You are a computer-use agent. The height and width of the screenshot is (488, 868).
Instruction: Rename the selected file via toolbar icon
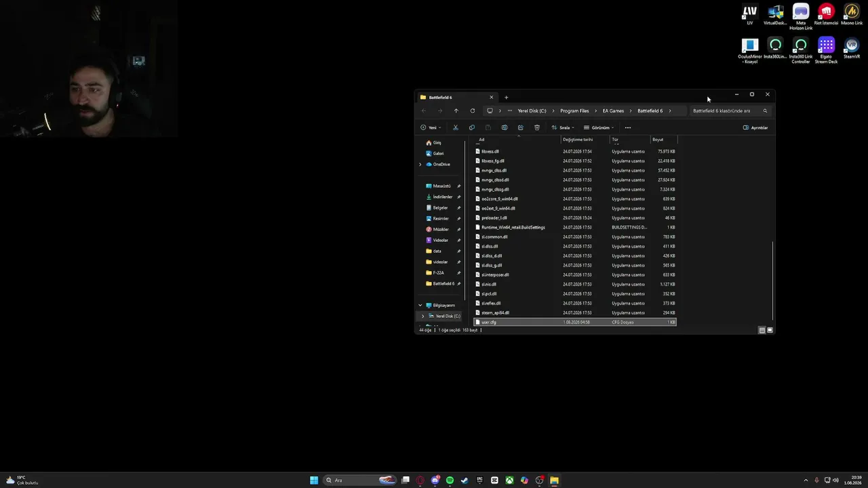(505, 127)
